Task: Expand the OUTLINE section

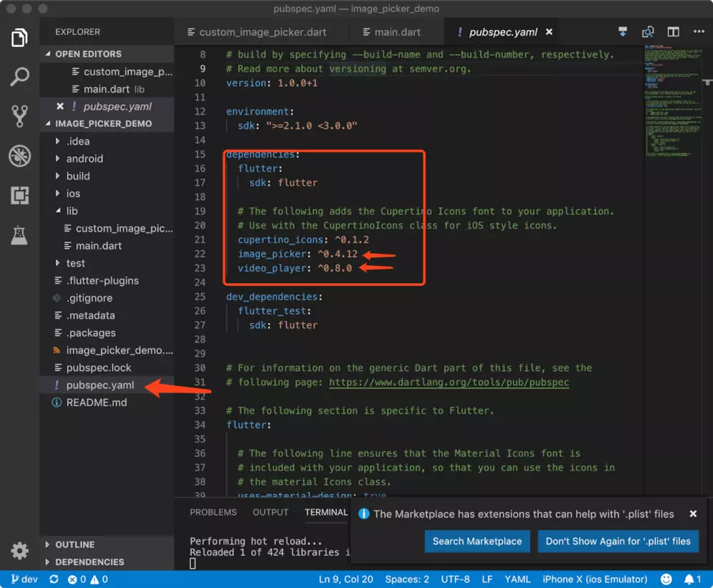Action: (74, 545)
